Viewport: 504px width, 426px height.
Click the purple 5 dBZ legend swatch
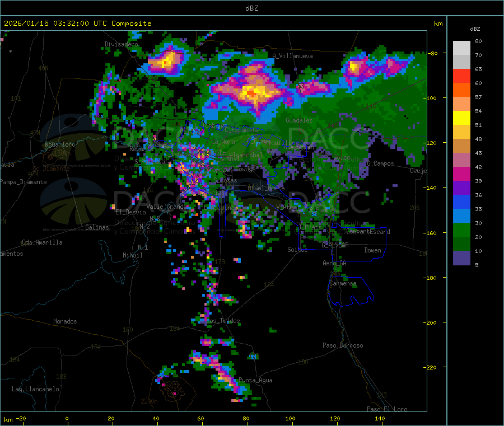(461, 258)
